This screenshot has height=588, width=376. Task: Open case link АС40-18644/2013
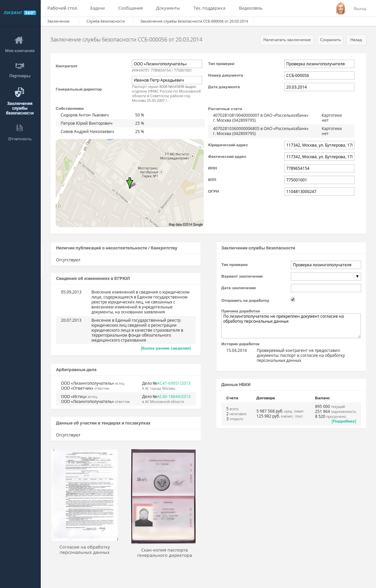point(174,397)
